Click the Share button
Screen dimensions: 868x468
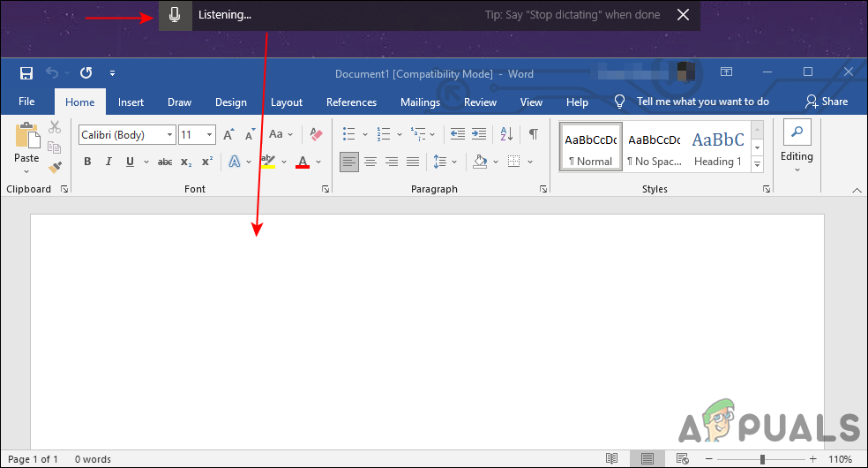point(827,102)
